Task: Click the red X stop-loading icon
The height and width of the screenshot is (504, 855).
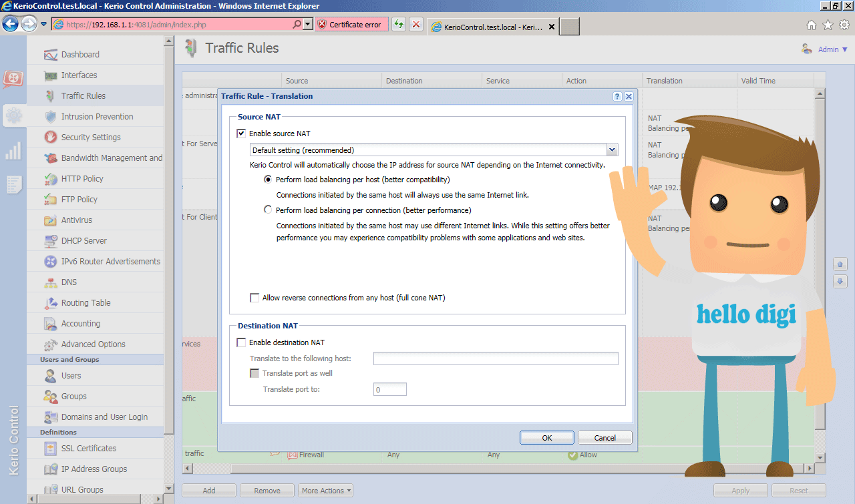Action: [x=416, y=25]
